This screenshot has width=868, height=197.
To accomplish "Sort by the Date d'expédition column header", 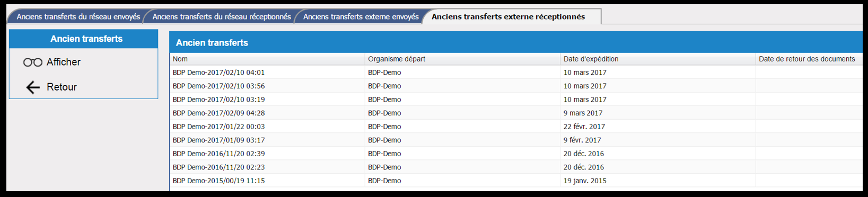I will [x=657, y=59].
